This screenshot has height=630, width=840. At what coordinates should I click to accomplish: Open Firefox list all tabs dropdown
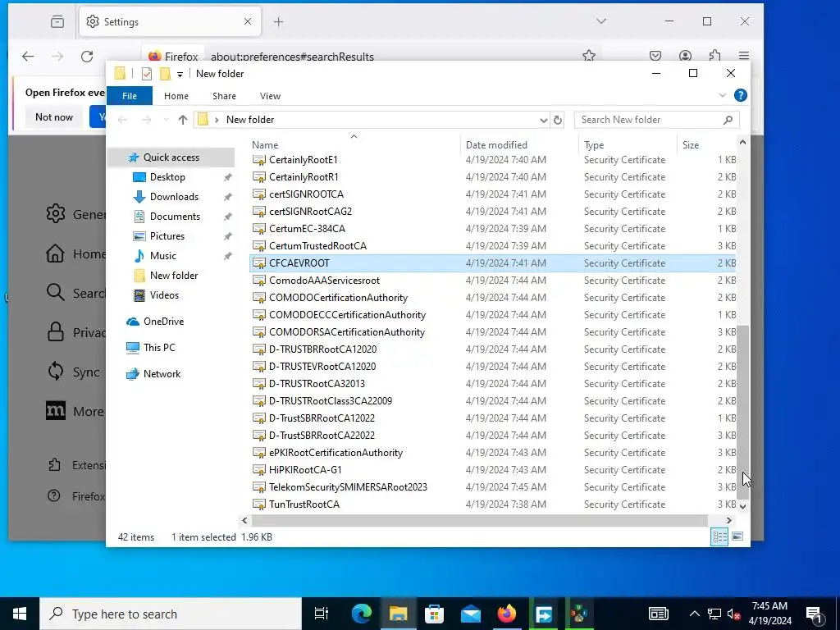click(x=601, y=21)
